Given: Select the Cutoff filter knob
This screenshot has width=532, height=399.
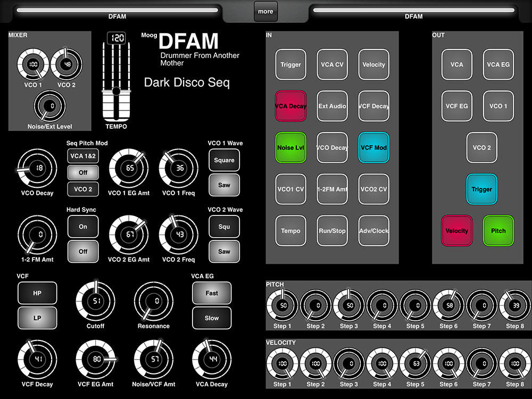Looking at the screenshot, I should point(95,302).
